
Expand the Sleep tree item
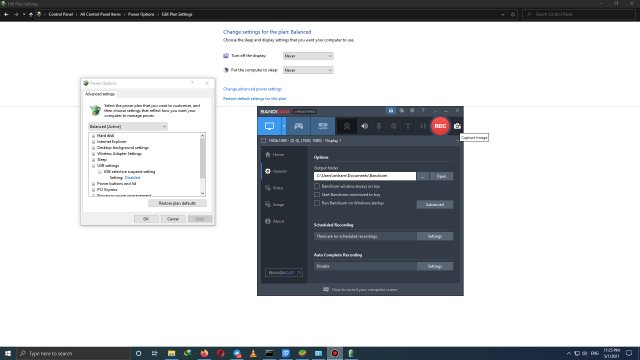(x=93, y=160)
